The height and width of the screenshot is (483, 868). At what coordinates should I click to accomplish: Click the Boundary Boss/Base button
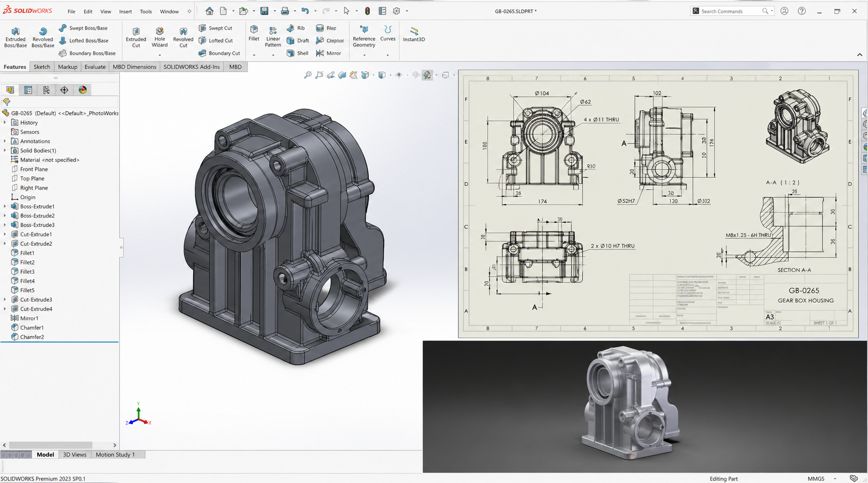(87, 53)
